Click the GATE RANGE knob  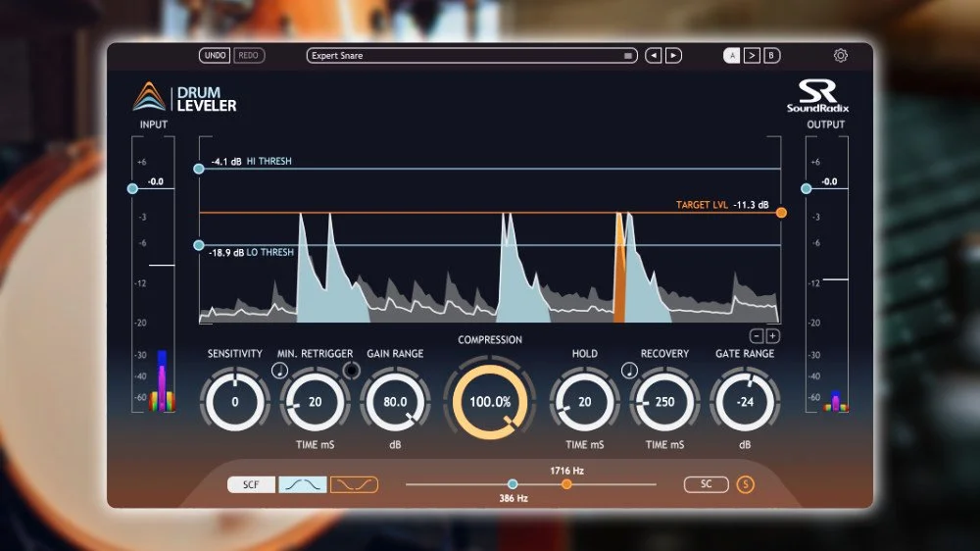(745, 402)
